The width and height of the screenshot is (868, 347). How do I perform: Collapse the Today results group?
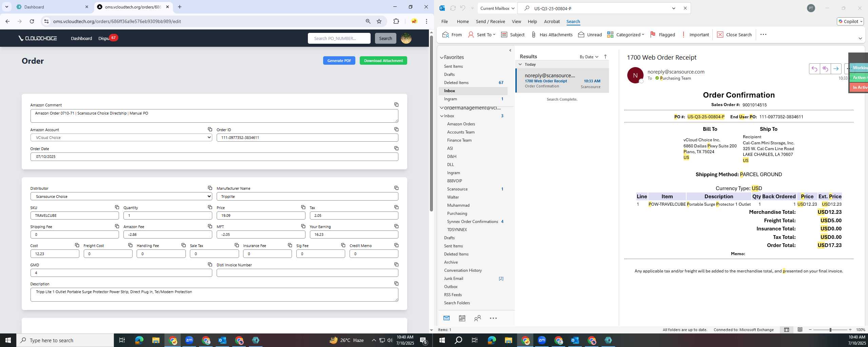tap(520, 64)
